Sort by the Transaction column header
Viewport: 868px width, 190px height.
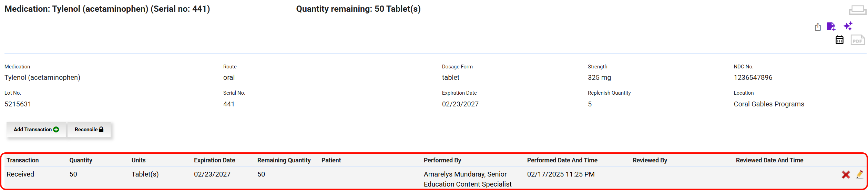[x=23, y=160]
